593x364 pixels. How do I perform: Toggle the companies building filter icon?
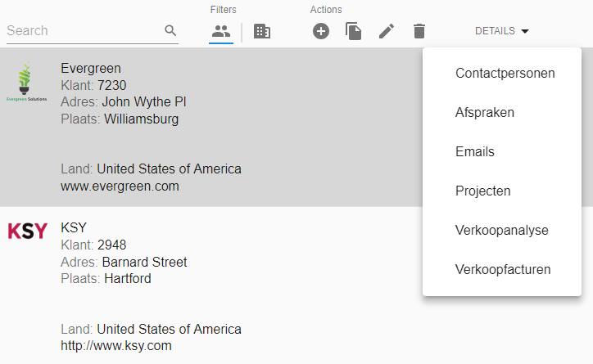(262, 31)
